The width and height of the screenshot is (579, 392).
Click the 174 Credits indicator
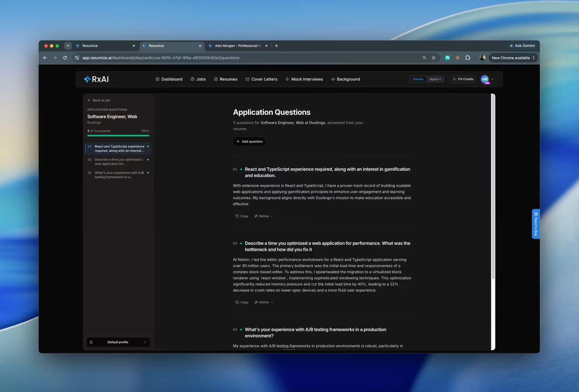click(x=463, y=79)
